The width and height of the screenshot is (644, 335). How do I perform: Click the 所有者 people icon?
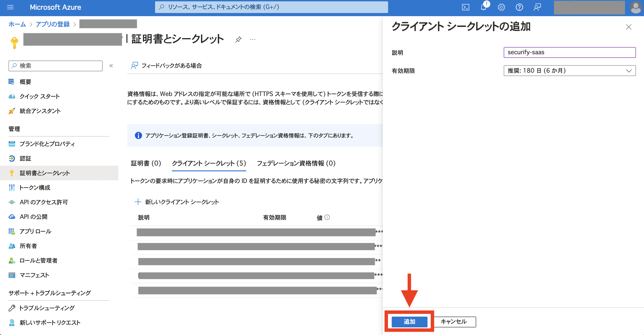(11, 246)
